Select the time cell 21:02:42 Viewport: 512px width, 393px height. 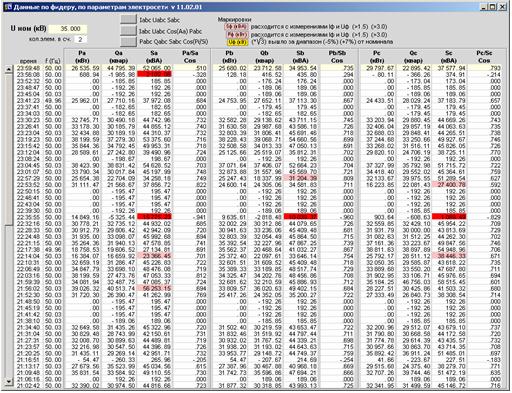28,386
